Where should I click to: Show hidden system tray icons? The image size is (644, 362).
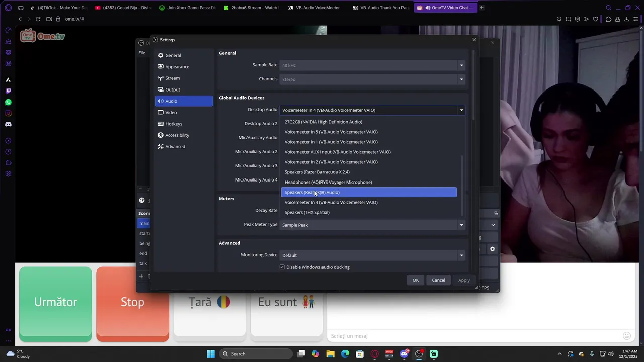tap(559, 354)
